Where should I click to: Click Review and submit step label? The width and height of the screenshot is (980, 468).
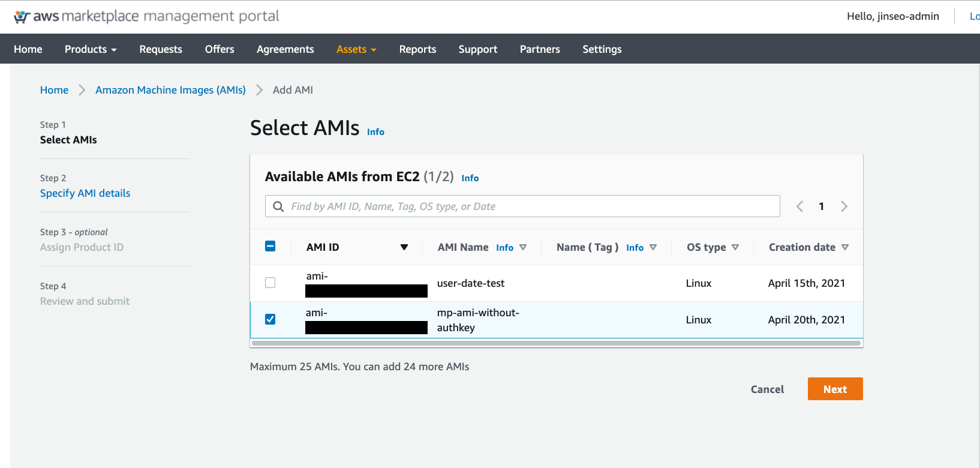[85, 301]
